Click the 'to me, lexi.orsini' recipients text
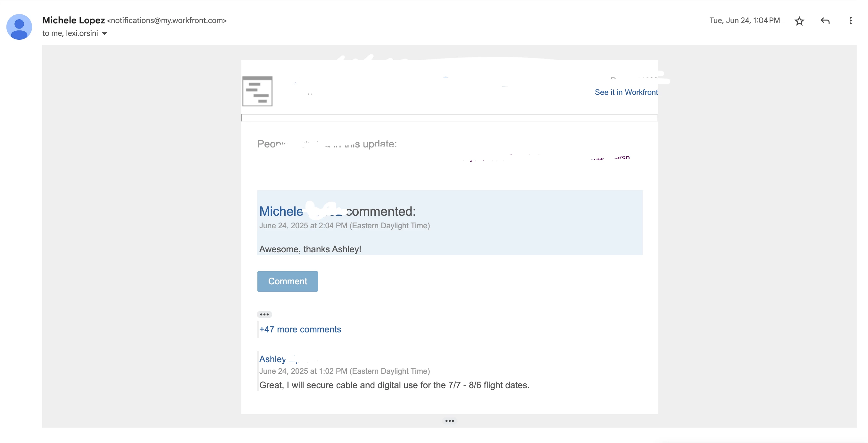Viewport: 868px width, 443px height. coord(70,33)
